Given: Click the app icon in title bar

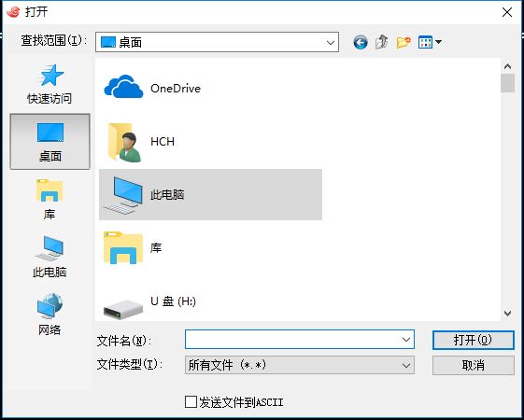Looking at the screenshot, I should coord(13,12).
